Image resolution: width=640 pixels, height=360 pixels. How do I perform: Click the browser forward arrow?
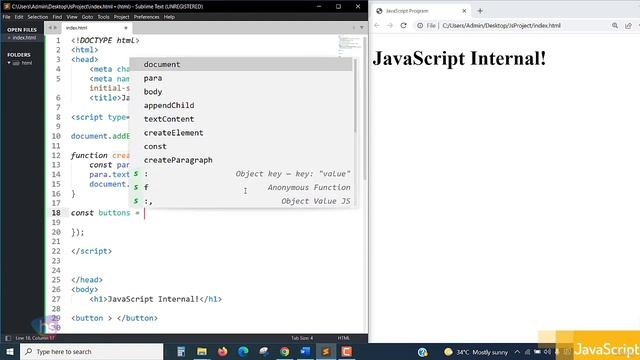(390, 25)
